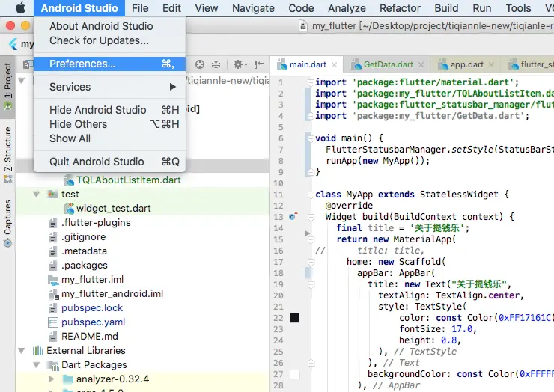
Task: Open the Refactor menu
Action: tap(400, 8)
